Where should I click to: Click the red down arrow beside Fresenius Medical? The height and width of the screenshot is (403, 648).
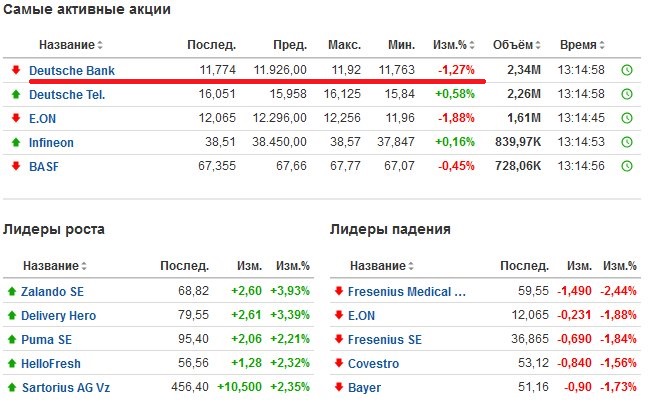tap(339, 291)
